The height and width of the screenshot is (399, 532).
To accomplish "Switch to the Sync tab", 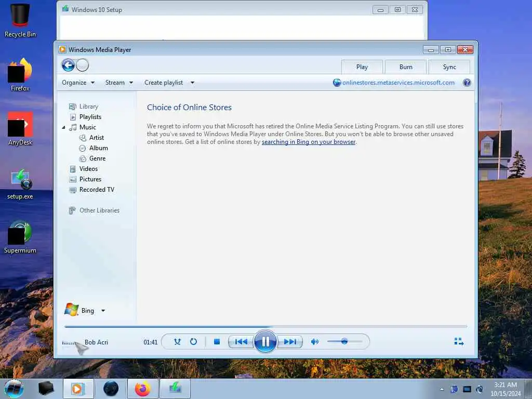I will coord(449,67).
